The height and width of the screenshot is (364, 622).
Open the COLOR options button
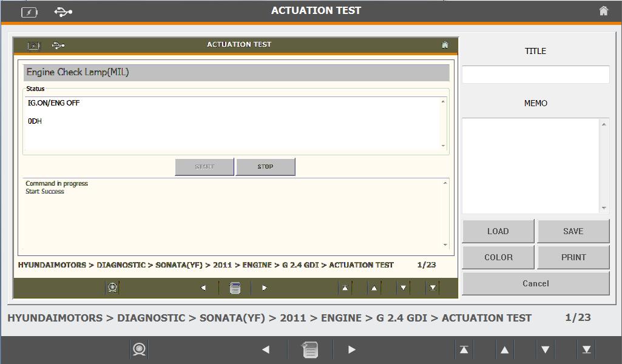(x=498, y=257)
